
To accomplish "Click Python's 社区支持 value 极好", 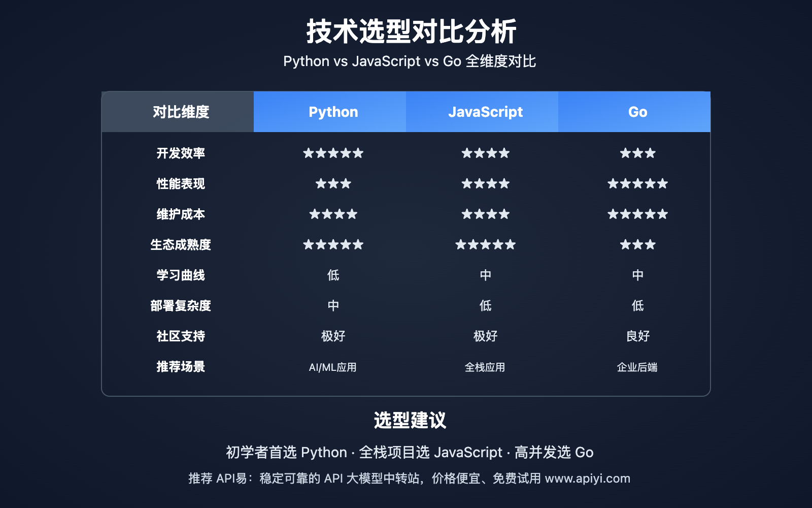I will [x=333, y=336].
